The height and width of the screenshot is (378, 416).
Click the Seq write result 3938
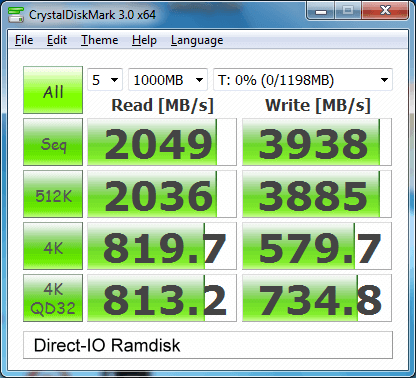pos(317,142)
